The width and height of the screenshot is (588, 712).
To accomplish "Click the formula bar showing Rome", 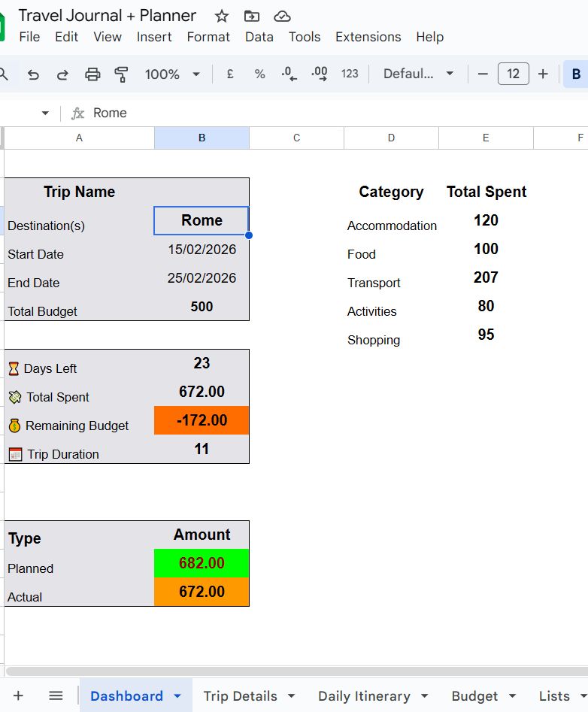I will pos(336,113).
